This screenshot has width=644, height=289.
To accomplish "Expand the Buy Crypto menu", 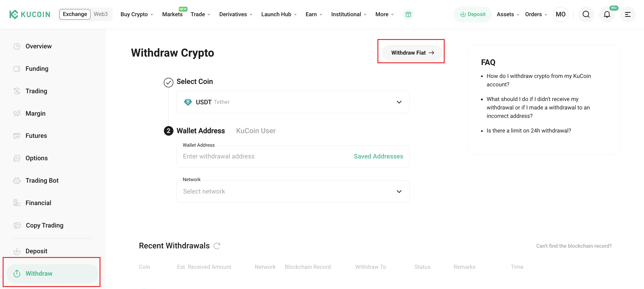I will click(137, 14).
